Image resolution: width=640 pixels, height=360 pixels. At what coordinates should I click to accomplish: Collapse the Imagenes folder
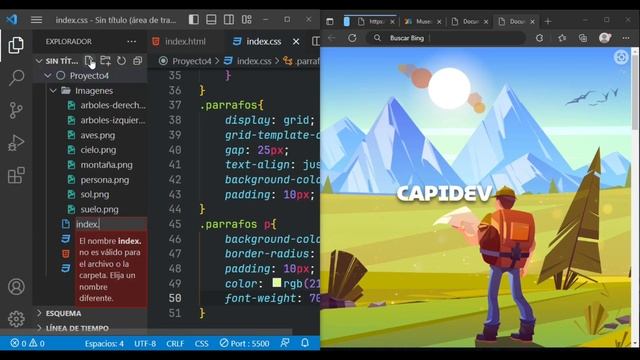click(x=53, y=91)
